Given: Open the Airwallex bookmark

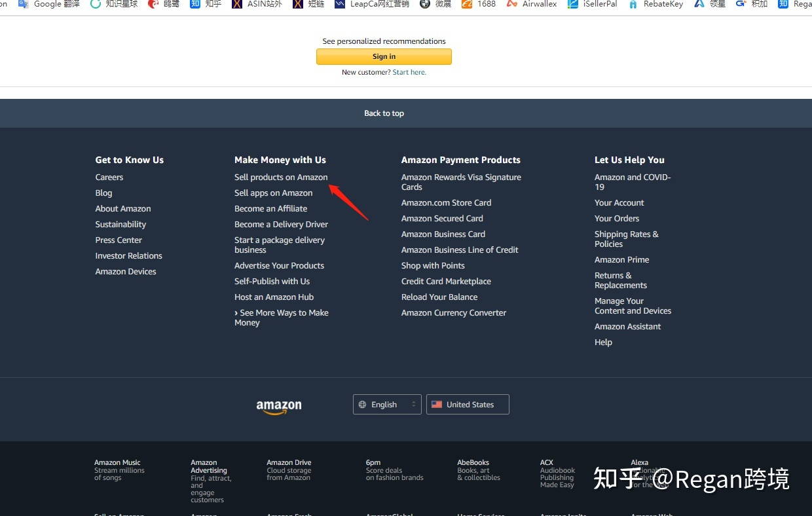Looking at the screenshot, I should (532, 4).
